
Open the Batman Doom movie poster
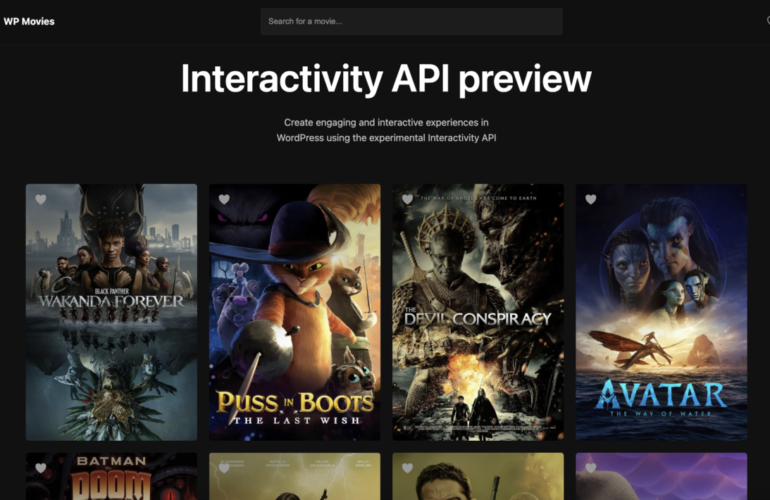pos(111,476)
